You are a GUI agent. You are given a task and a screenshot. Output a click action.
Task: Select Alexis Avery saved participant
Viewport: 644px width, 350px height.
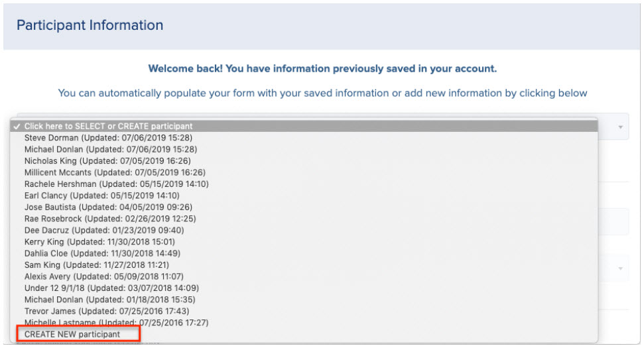tap(304, 276)
